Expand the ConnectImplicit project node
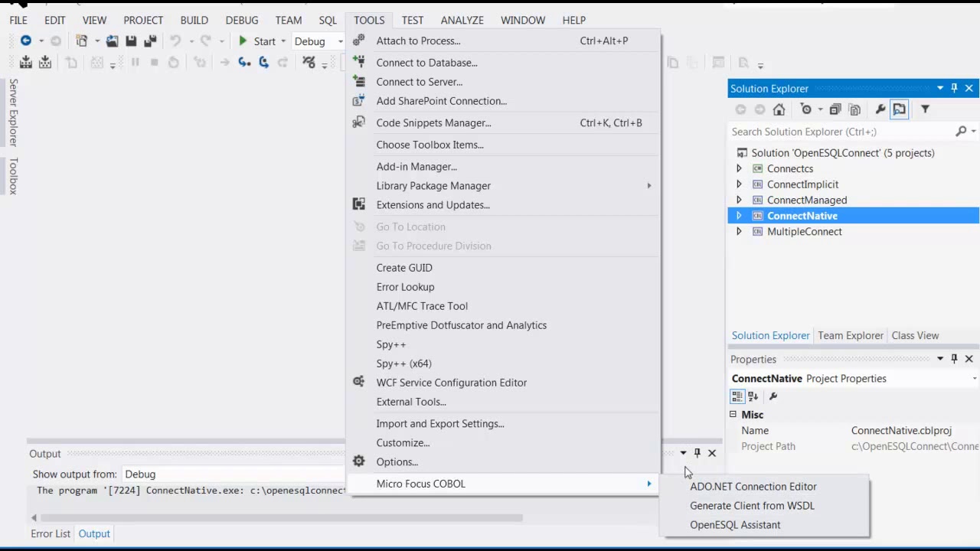Image resolution: width=980 pixels, height=551 pixels. (739, 184)
